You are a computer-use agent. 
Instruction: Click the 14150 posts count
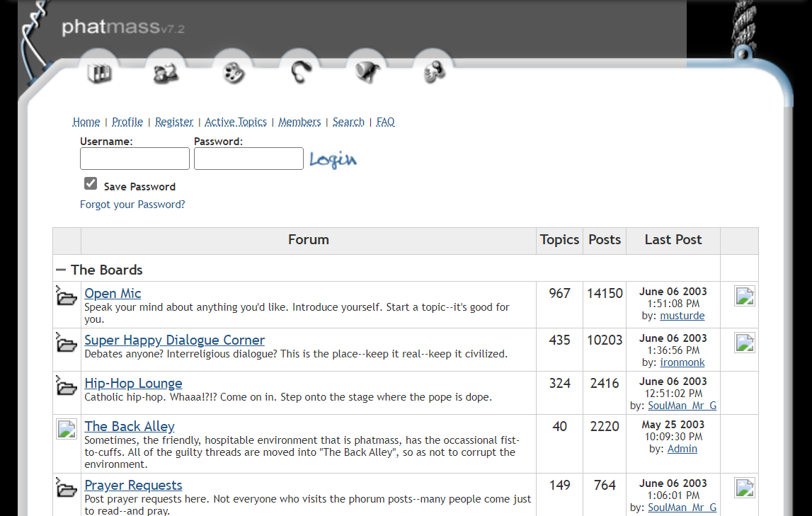[605, 294]
